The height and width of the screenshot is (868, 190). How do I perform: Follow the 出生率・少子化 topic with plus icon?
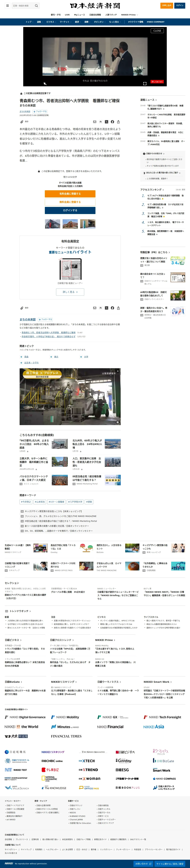click(x=21, y=363)
